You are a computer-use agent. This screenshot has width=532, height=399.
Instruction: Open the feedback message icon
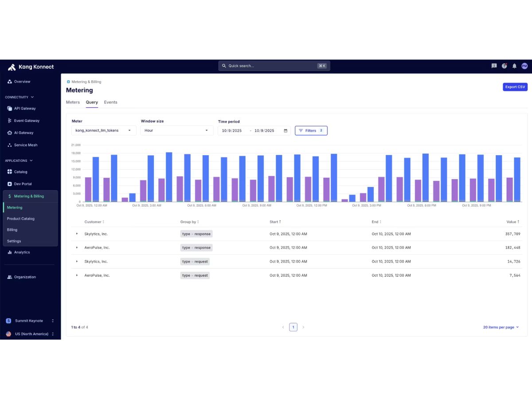tap(494, 66)
